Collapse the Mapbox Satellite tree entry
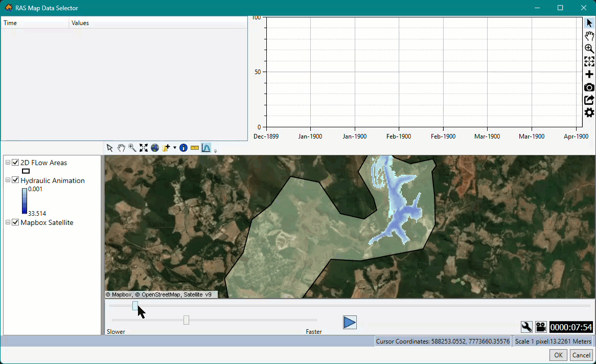 pyautogui.click(x=8, y=222)
